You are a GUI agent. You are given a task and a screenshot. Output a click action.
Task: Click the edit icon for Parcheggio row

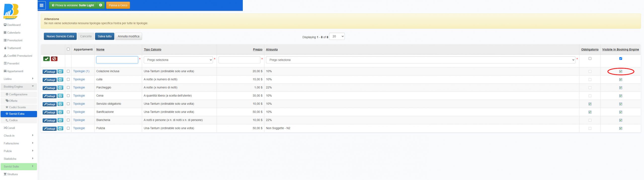point(60,88)
